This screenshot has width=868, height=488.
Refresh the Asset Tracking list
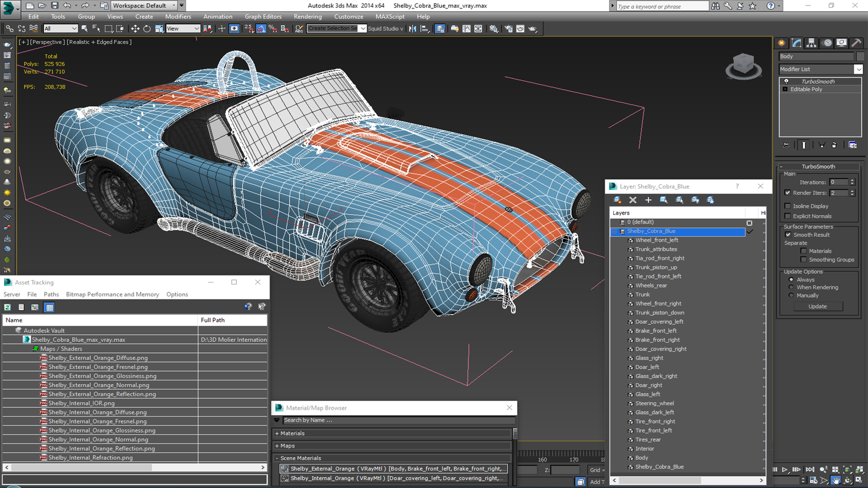(x=8, y=307)
